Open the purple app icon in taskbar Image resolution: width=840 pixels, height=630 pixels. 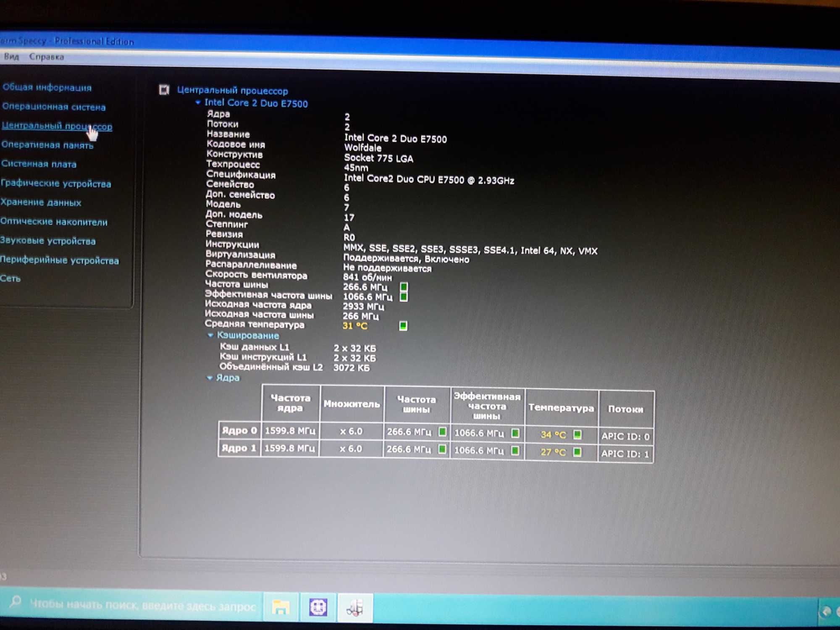click(318, 607)
